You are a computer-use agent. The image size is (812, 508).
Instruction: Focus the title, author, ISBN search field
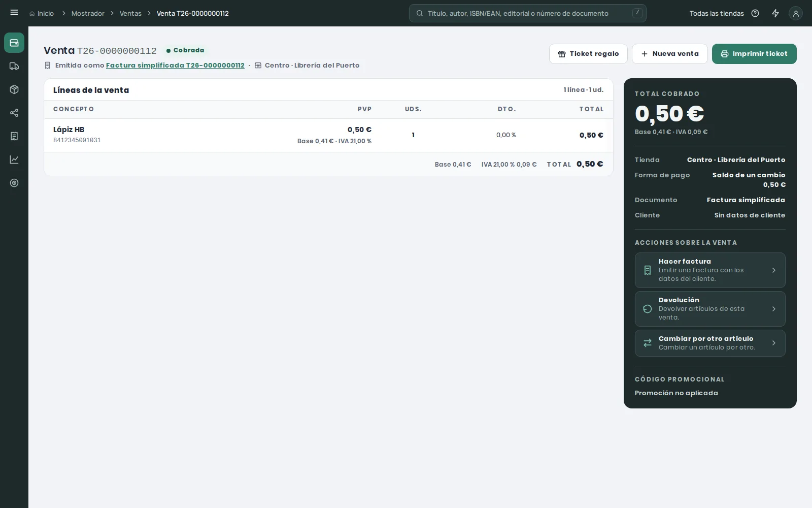528,13
